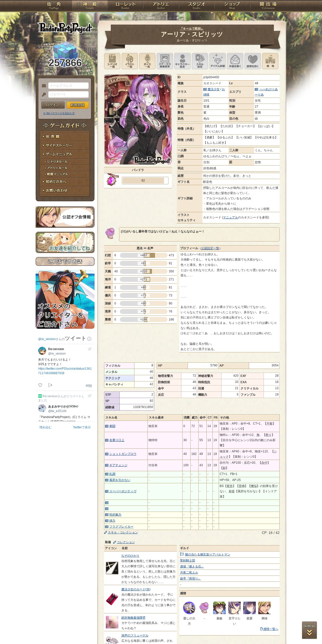Screen dimensions: 322x644
Task: Click the Bottom scroll button
Action: [309, 630]
